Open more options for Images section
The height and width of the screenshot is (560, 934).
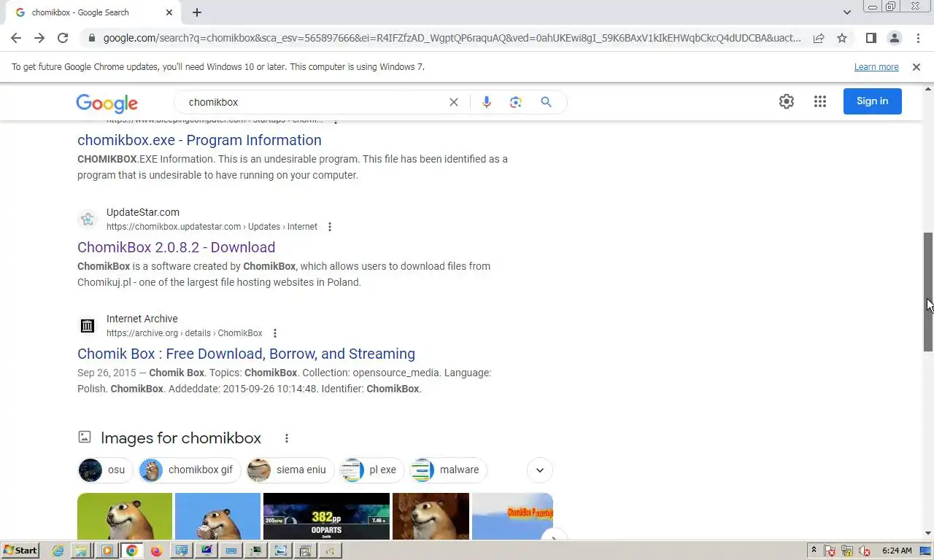[287, 438]
